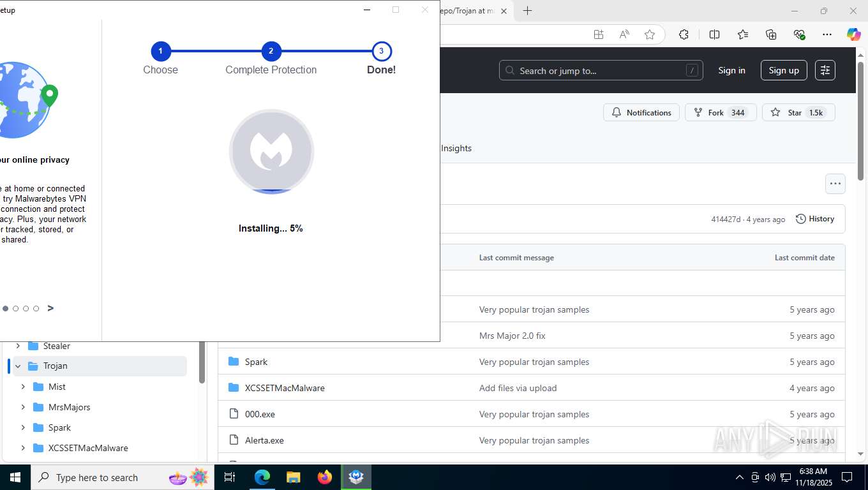Open the Windows Start menu

click(x=15, y=477)
